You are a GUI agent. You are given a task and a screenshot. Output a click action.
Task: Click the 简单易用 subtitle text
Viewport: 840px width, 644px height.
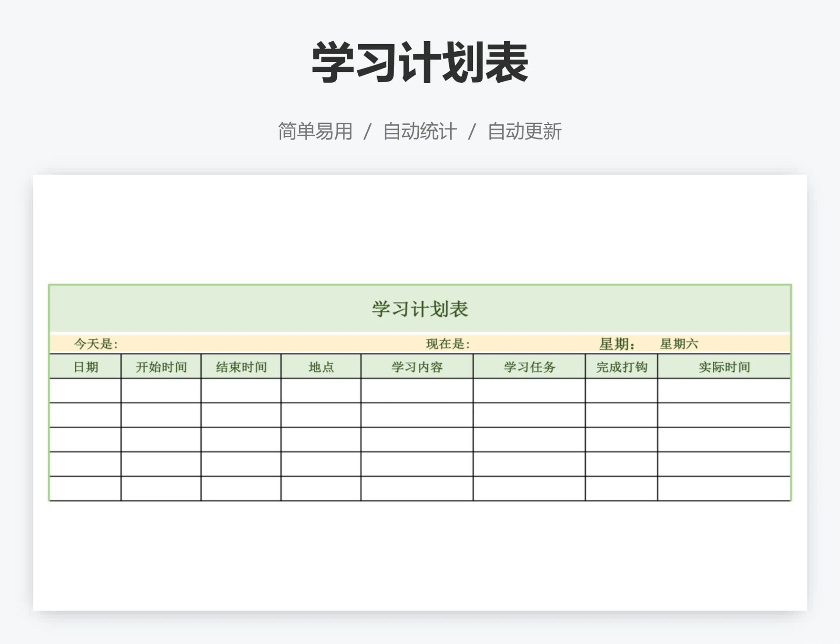coord(314,130)
